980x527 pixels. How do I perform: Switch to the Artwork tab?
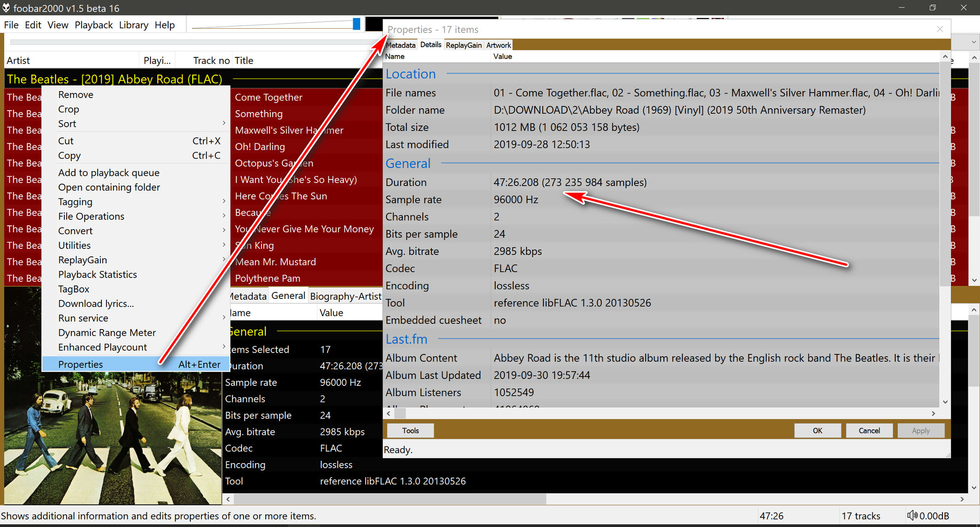coord(498,45)
